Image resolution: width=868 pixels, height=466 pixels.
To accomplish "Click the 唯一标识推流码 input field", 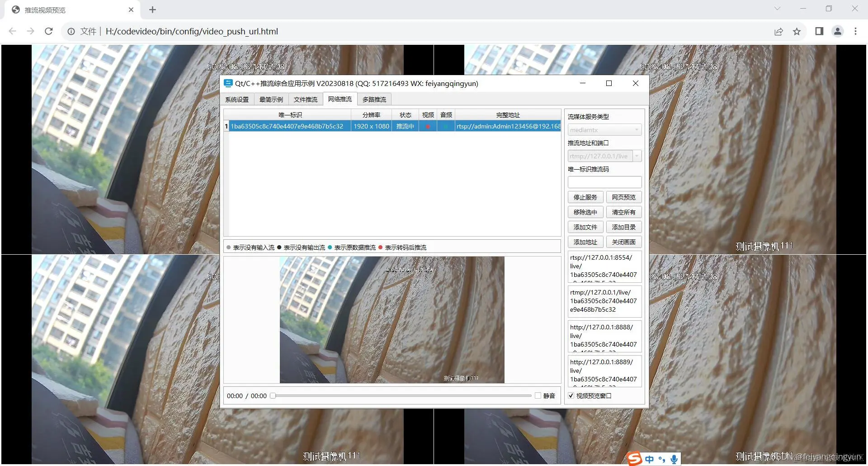I will [x=604, y=182].
